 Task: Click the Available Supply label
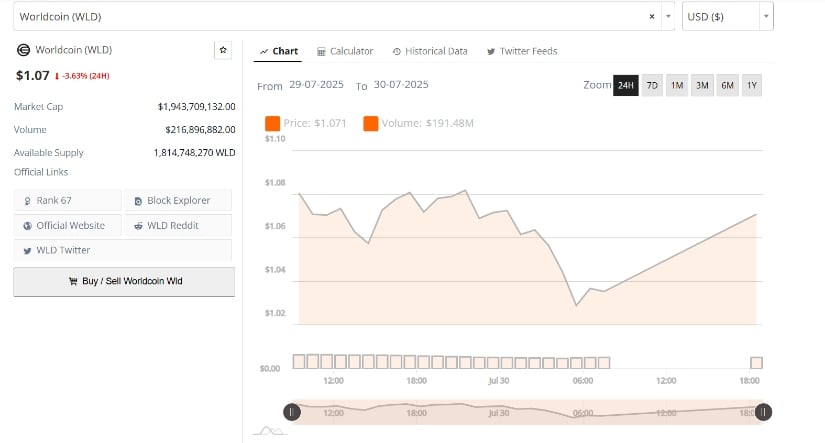[x=48, y=153]
